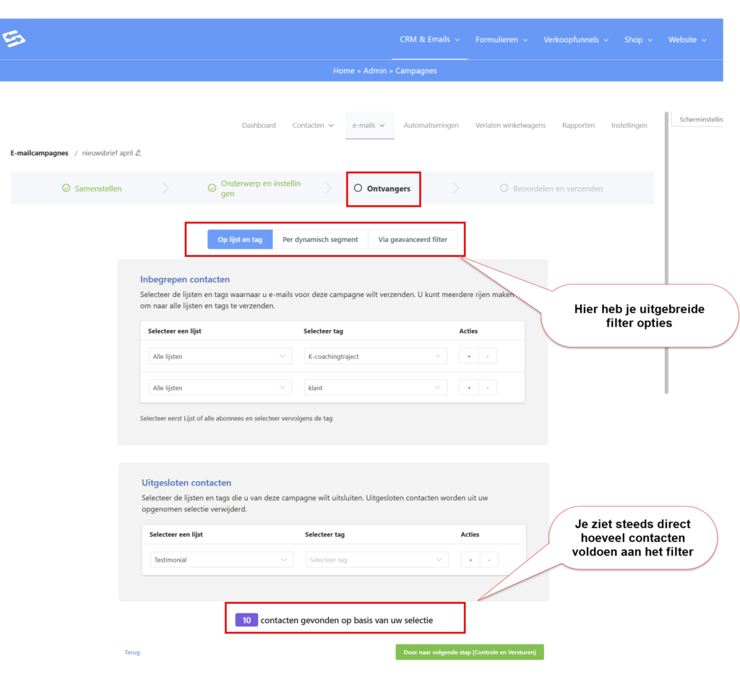740x700 pixels.
Task: Click the vertical page scrollbar
Action: (x=666, y=253)
